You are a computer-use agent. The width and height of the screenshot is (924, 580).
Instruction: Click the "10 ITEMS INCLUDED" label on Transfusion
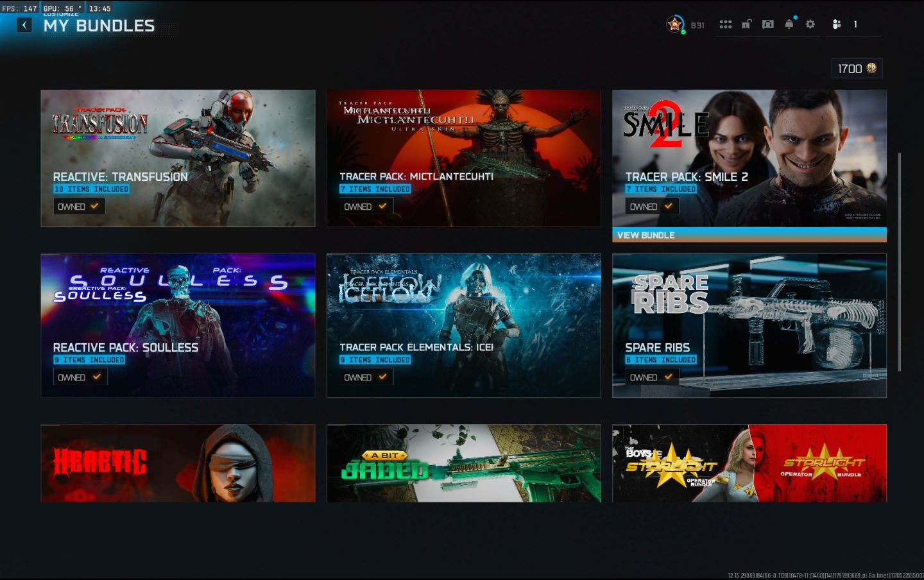91,189
